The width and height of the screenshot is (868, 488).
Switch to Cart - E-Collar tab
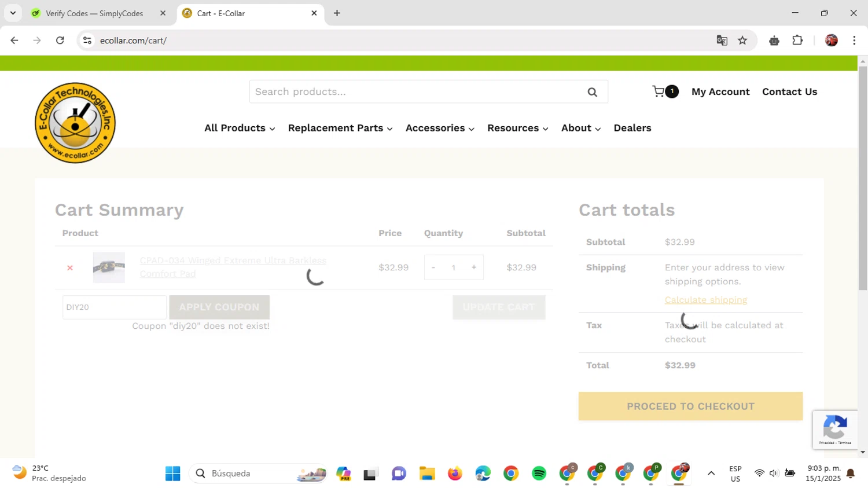(x=250, y=13)
